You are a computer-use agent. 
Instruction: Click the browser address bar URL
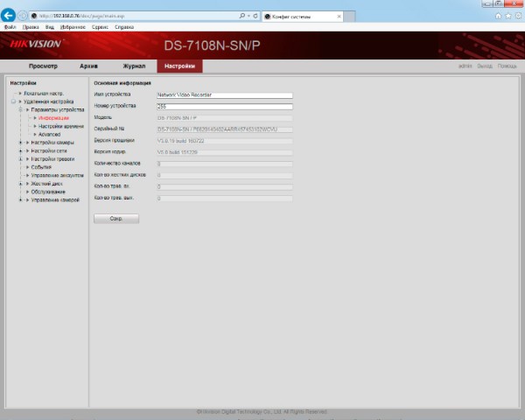[x=81, y=16]
